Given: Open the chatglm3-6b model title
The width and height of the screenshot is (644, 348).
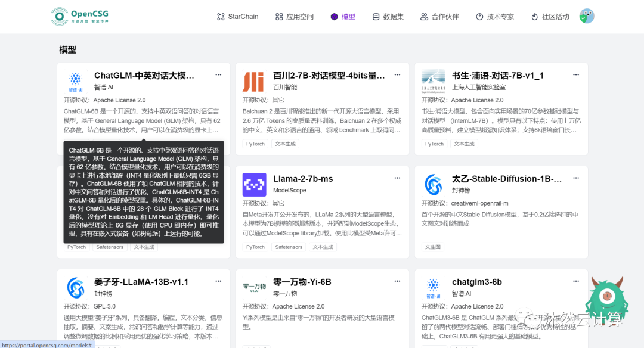Looking at the screenshot, I should tap(477, 282).
